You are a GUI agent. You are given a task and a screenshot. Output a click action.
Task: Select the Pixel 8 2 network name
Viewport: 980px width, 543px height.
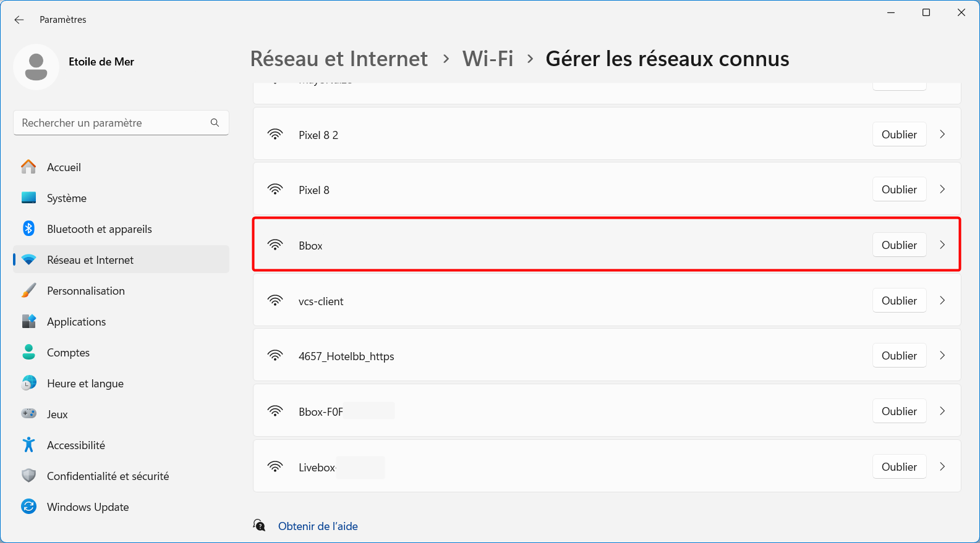318,135
